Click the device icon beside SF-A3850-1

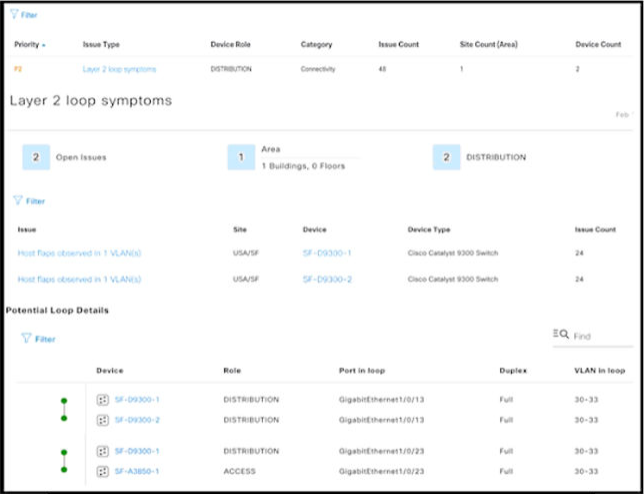(102, 471)
